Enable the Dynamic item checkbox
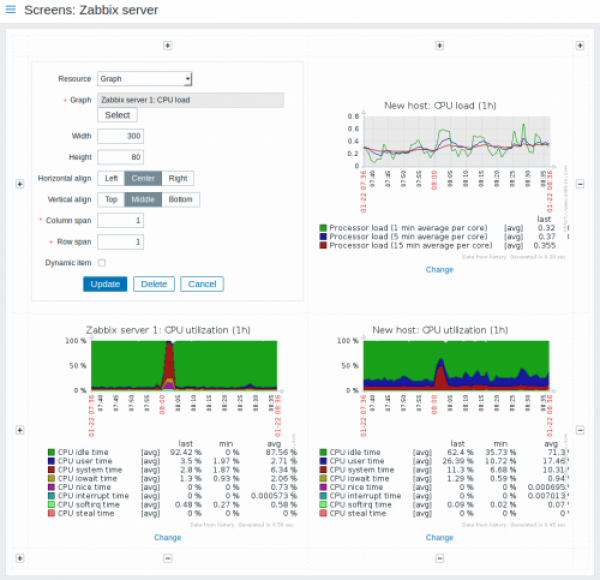 (x=102, y=263)
